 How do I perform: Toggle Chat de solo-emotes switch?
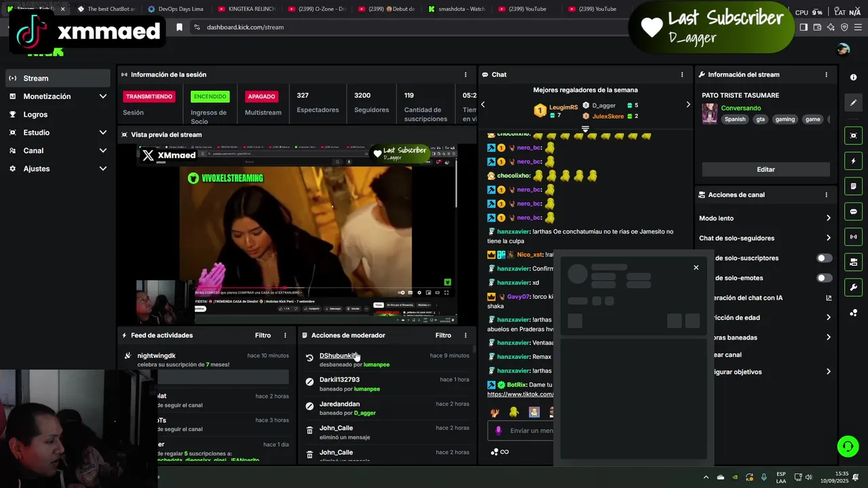point(824,278)
